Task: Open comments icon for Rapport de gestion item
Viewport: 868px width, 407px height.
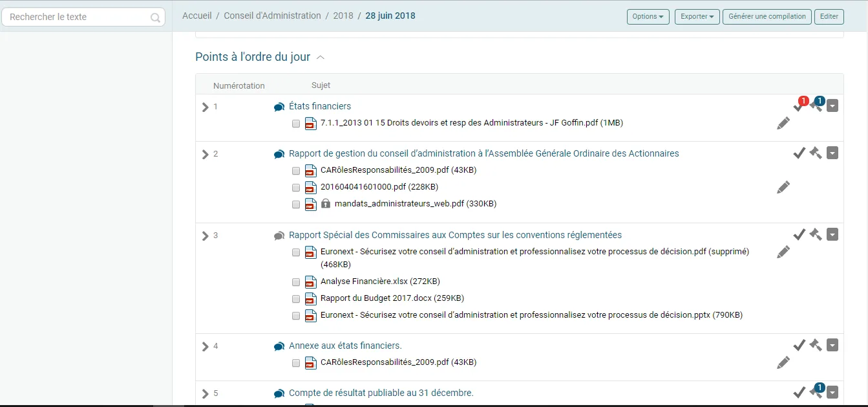Action: coord(279,154)
